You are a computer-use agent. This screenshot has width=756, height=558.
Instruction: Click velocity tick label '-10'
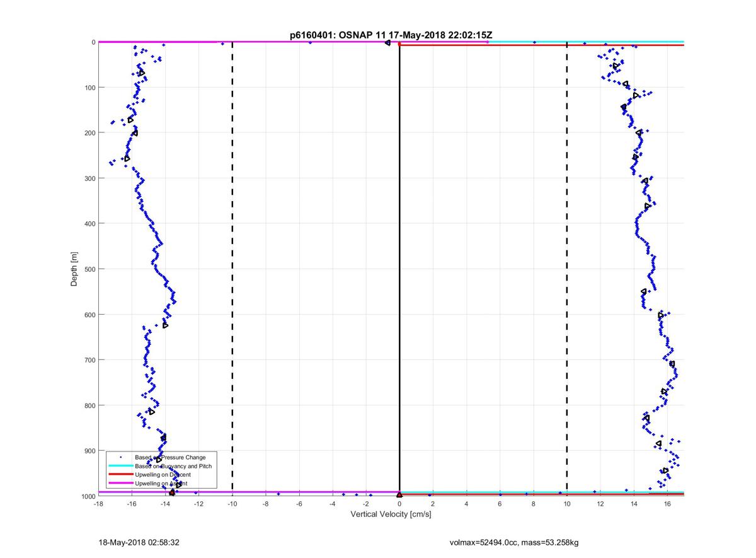pos(232,504)
